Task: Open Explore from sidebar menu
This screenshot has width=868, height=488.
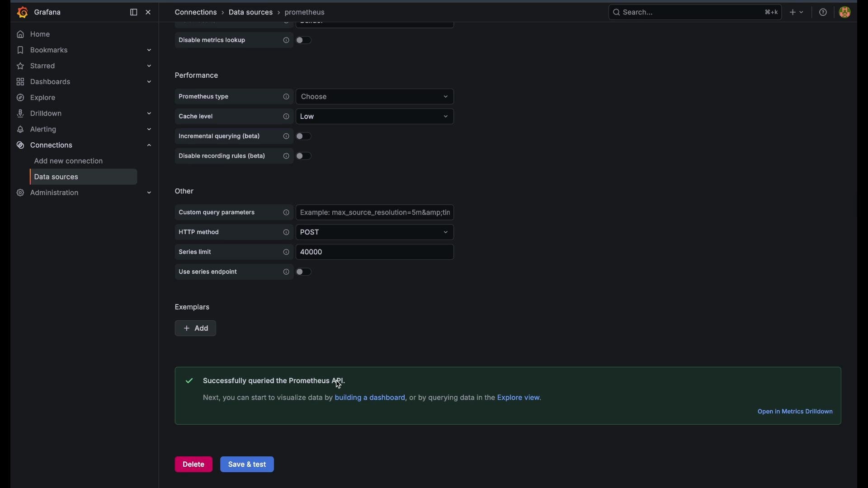Action: click(x=43, y=98)
